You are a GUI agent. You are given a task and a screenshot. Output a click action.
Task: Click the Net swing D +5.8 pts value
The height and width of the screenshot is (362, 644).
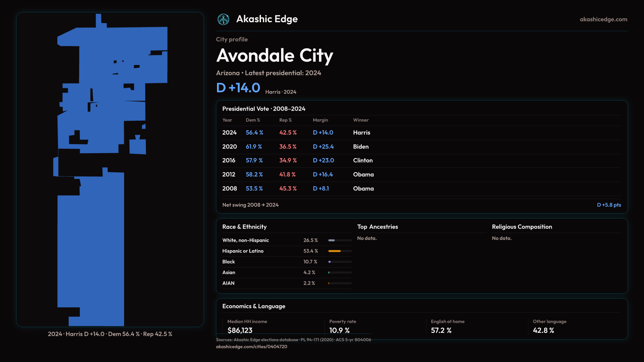click(609, 205)
